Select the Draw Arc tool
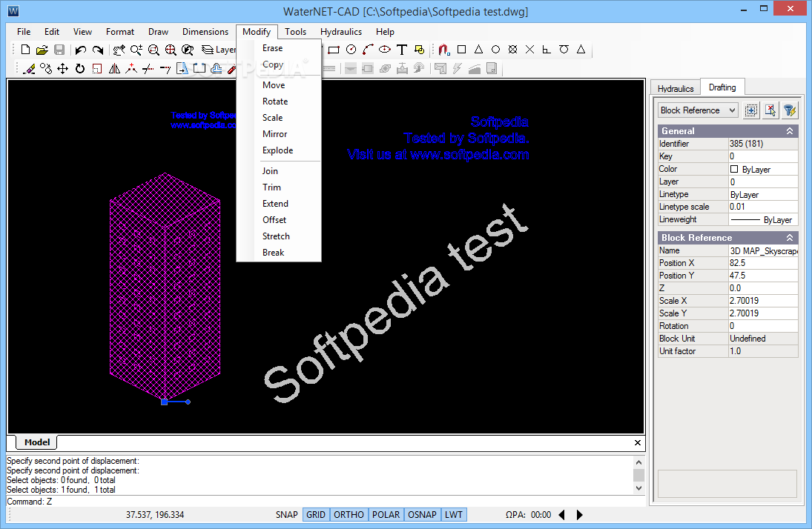Image resolution: width=812 pixels, height=529 pixels. (x=368, y=50)
